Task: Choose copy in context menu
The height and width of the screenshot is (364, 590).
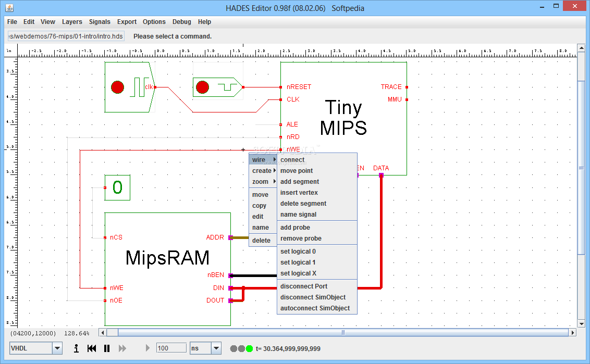Action: tap(263, 206)
